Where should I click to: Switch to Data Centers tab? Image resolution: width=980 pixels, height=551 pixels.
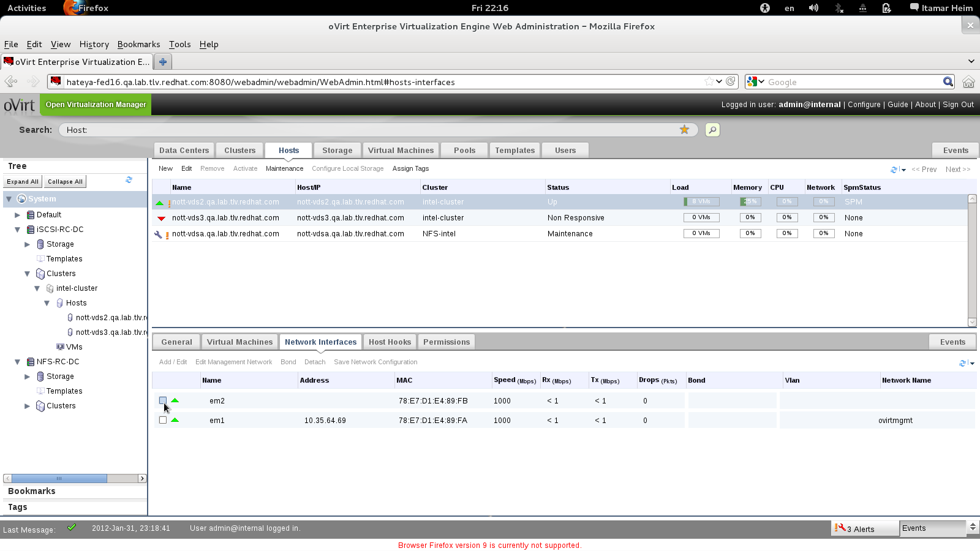184,150
